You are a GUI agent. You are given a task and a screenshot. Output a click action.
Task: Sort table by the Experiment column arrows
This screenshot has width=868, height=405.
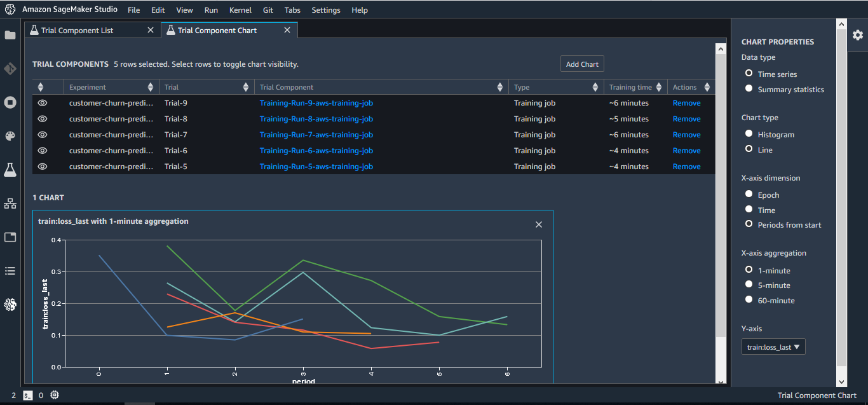point(150,86)
